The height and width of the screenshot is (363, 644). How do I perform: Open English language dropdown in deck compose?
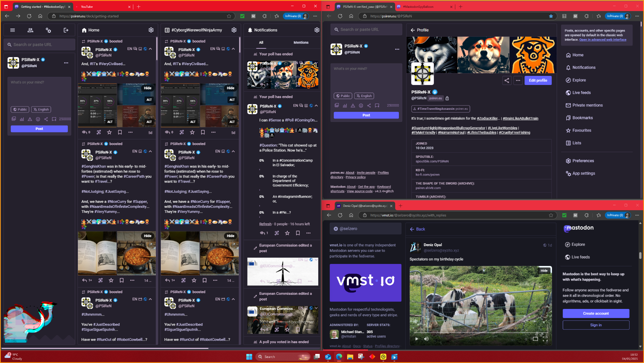41,109
